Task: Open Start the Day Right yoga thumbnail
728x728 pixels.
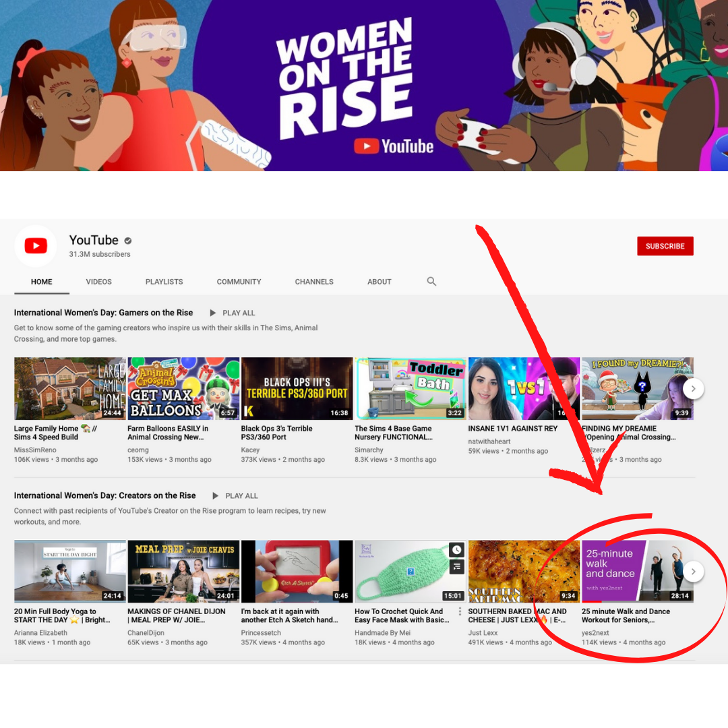Action: [70, 572]
